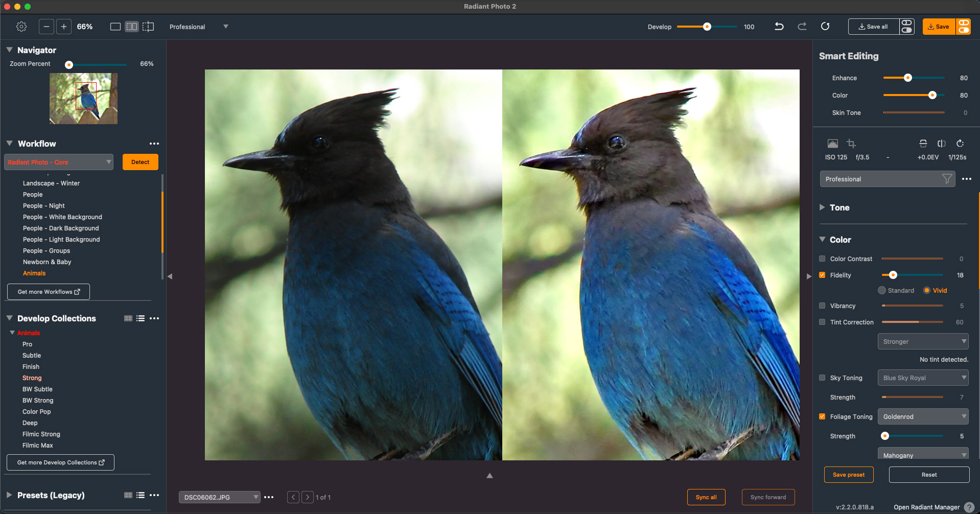Go to the next image arrow
The width and height of the screenshot is (980, 514).
(308, 497)
